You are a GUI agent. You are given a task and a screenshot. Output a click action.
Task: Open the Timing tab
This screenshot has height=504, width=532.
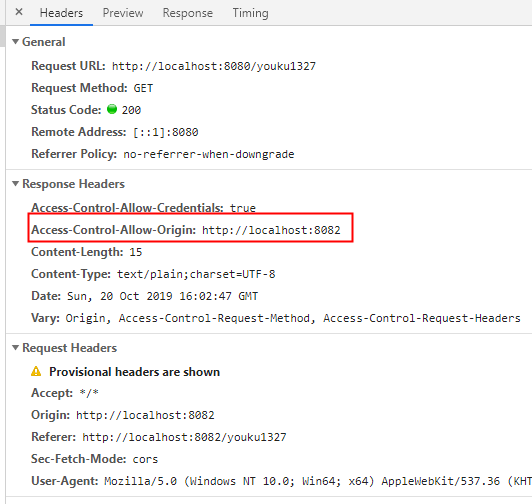[x=250, y=13]
